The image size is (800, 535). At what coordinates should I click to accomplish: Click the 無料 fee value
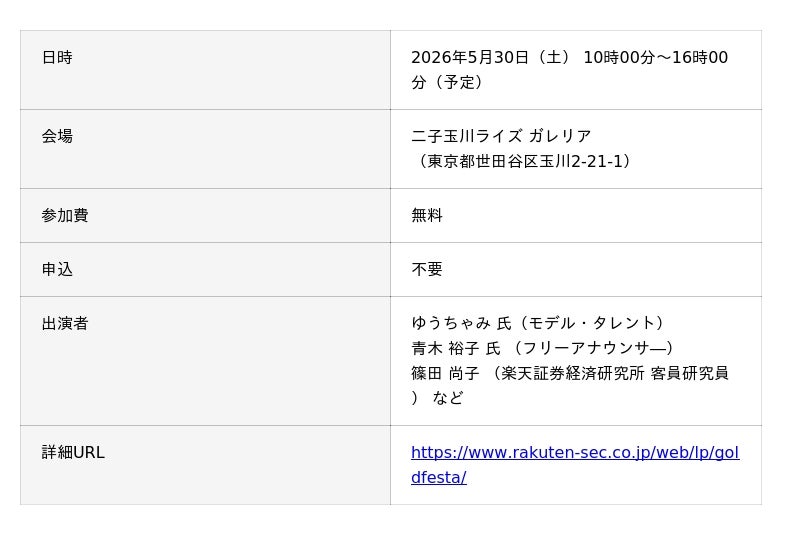[x=427, y=216]
